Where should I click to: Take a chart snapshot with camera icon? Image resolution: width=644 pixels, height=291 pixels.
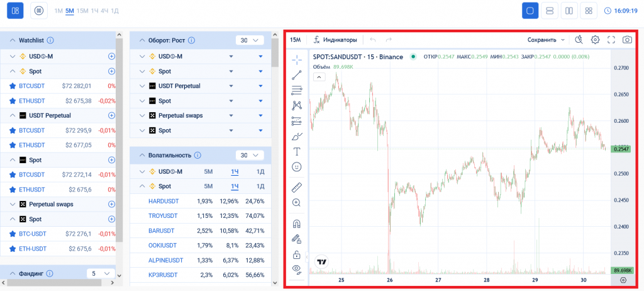(x=627, y=40)
